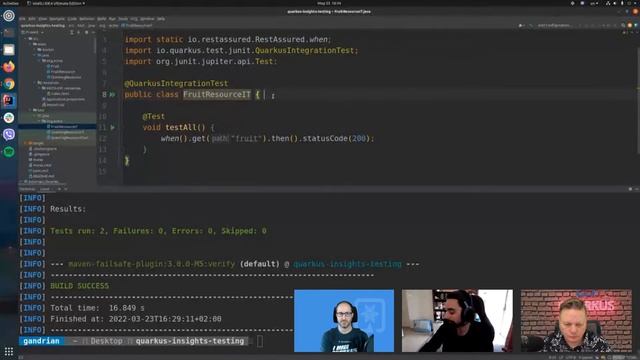The width and height of the screenshot is (640, 360).
Task: Select README.md in project tree
Action: [41, 176]
